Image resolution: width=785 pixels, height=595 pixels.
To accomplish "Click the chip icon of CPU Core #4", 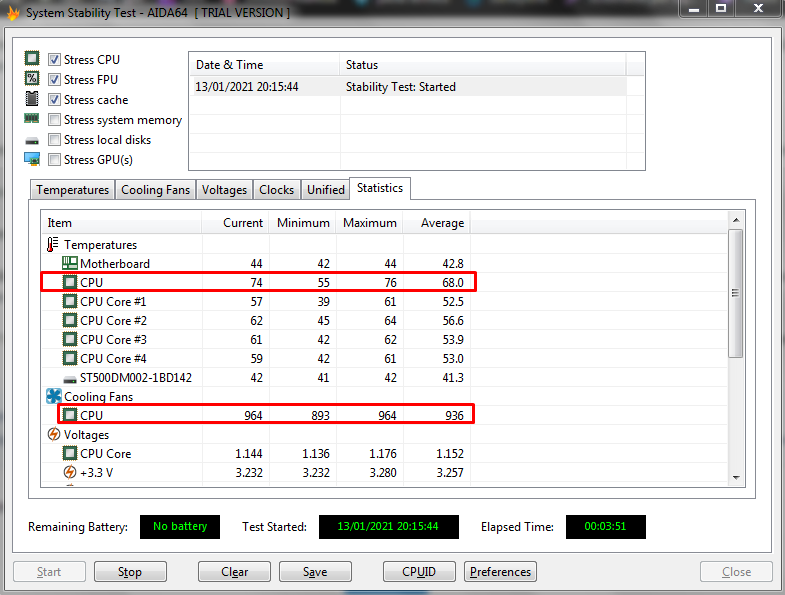I will (70, 359).
